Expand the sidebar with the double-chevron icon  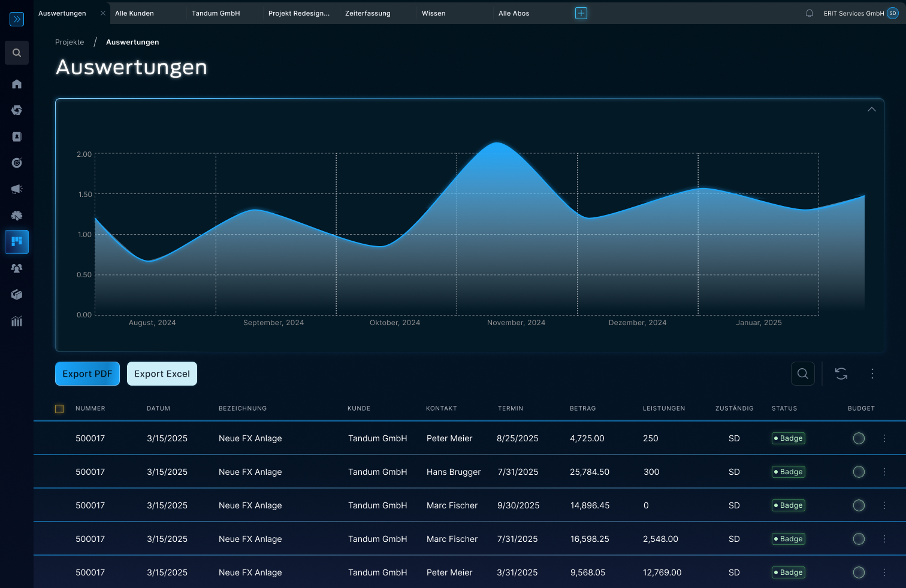point(17,19)
